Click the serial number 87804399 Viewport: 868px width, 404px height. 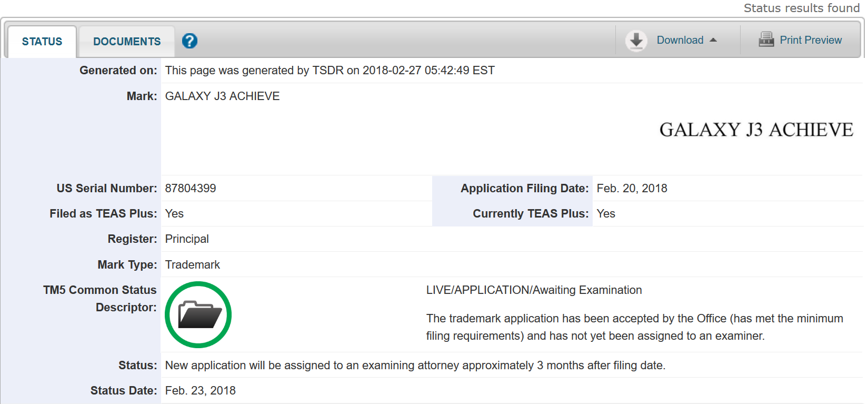tap(191, 189)
